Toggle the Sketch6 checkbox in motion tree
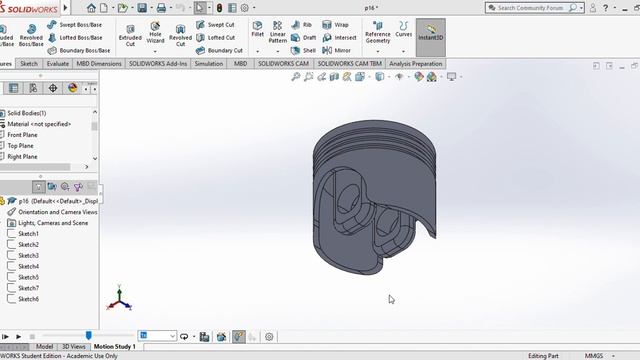This screenshot has height=360, width=640. point(12,299)
